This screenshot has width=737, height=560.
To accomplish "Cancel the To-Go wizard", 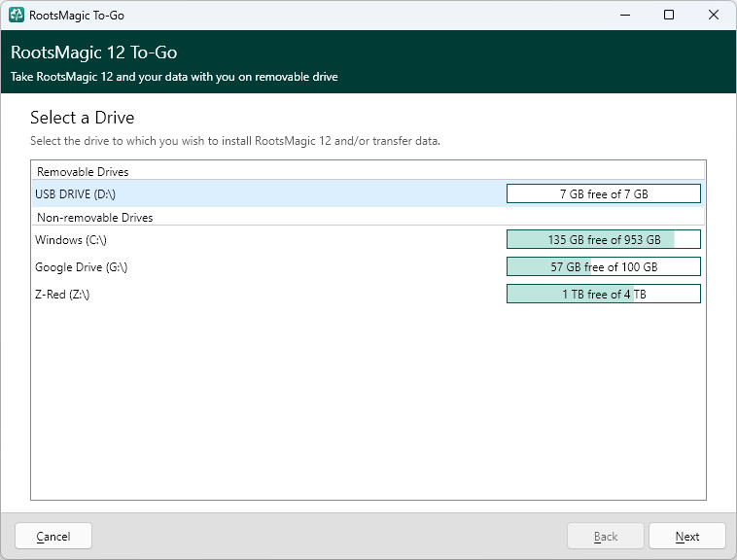I will 53,536.
